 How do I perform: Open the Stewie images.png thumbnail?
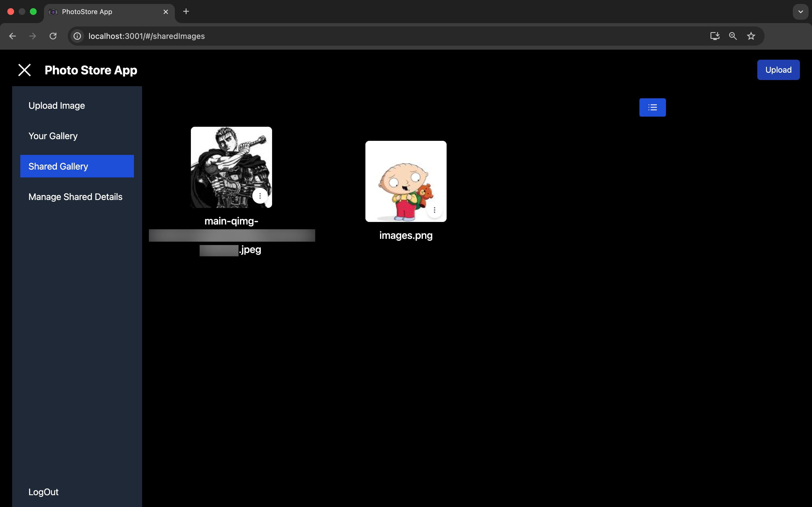(405, 181)
